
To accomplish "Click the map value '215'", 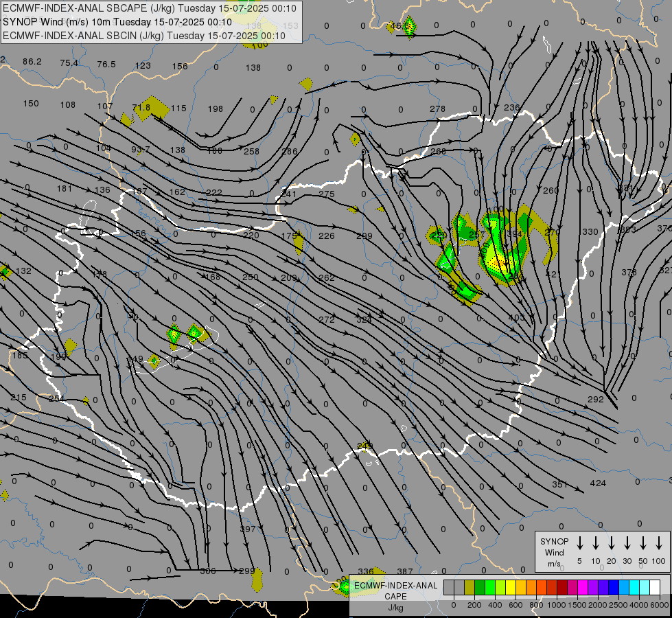I will (x=19, y=398).
